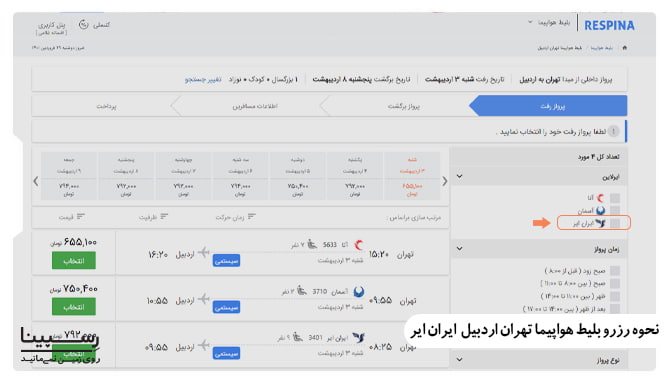Select the پرواز رفت step tab
Image resolution: width=670 pixels, height=385 pixels.
click(549, 106)
